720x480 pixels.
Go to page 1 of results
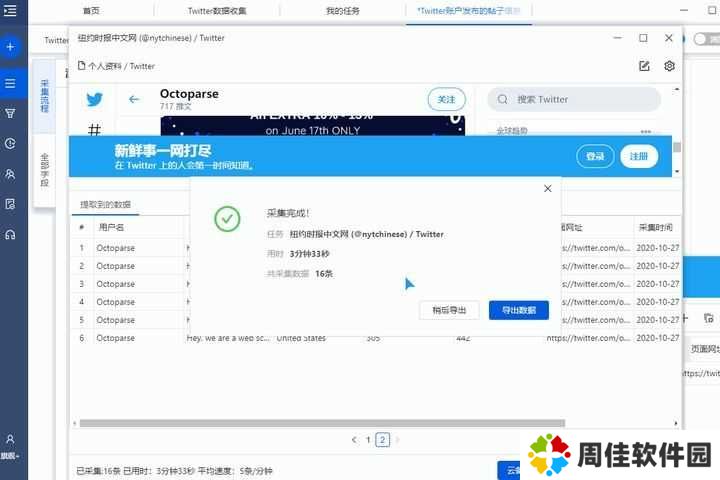pyautogui.click(x=368, y=440)
